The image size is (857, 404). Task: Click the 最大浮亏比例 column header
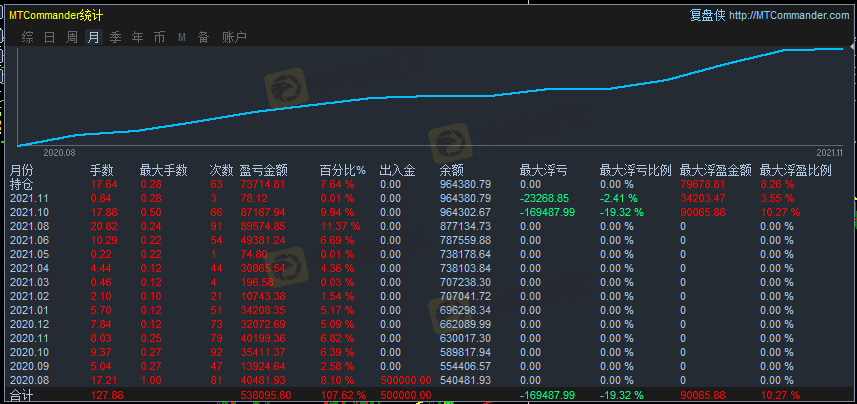(635, 171)
